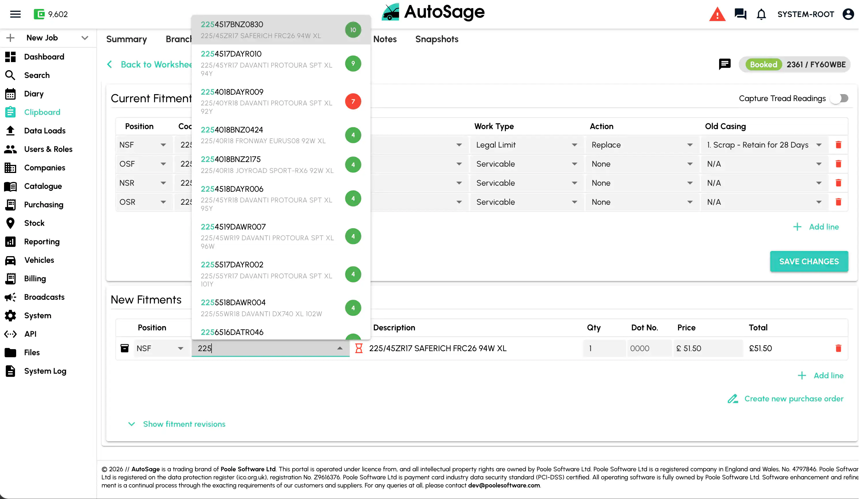Open the hamburger main menu
Viewport: 868px width, 499px height.
[15, 14]
